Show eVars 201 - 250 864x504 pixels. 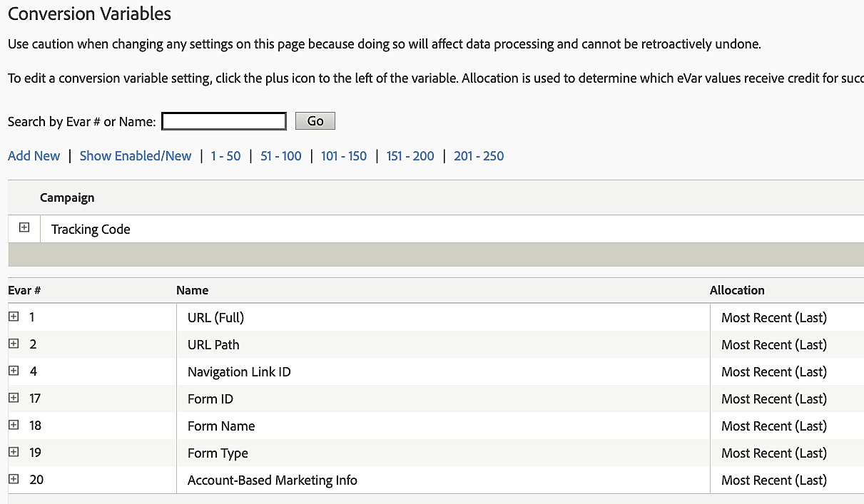click(479, 156)
